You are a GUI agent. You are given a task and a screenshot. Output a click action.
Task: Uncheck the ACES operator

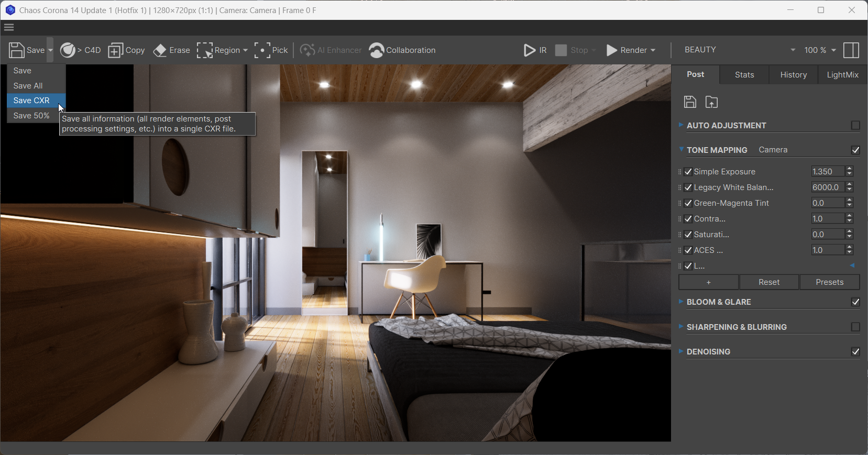(x=688, y=250)
